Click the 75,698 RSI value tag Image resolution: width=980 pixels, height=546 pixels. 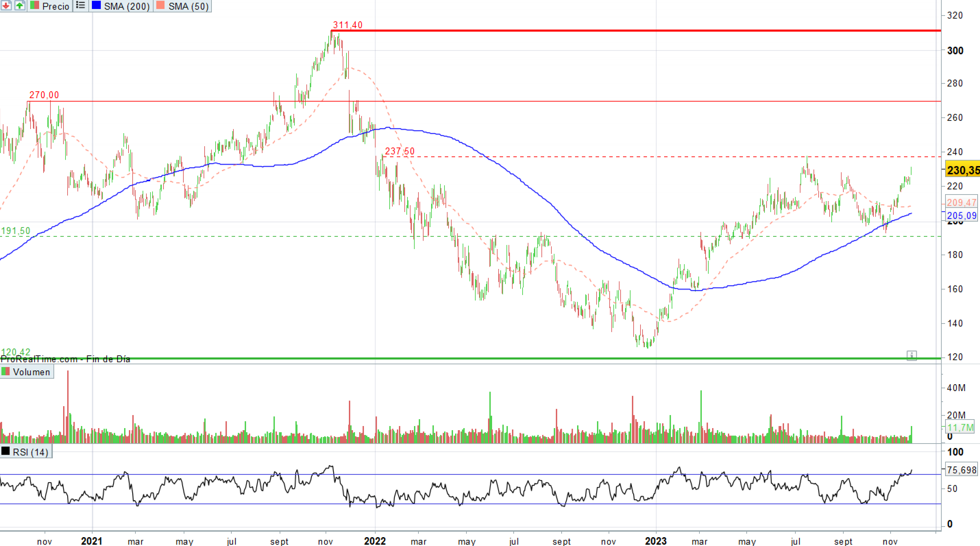(961, 470)
